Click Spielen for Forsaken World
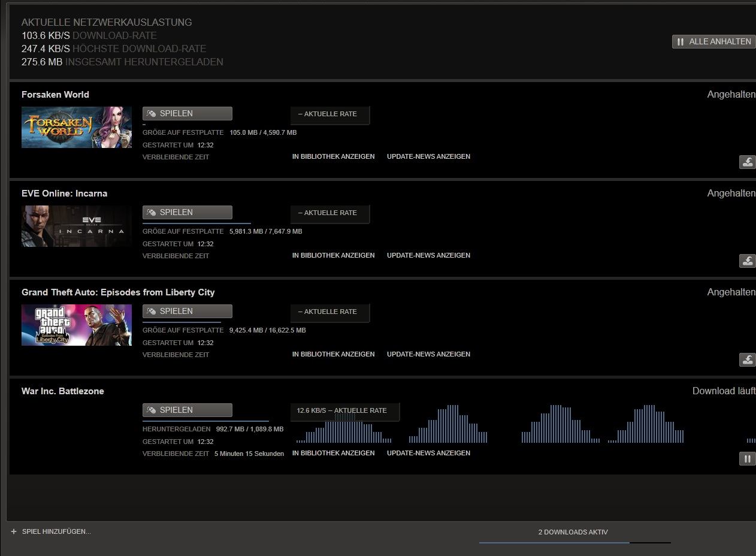 (x=187, y=113)
